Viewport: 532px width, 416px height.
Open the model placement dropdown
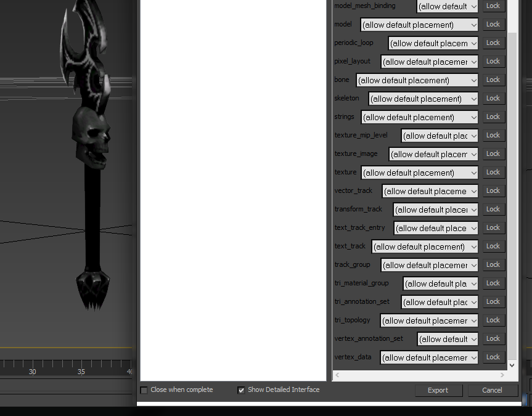coord(419,25)
